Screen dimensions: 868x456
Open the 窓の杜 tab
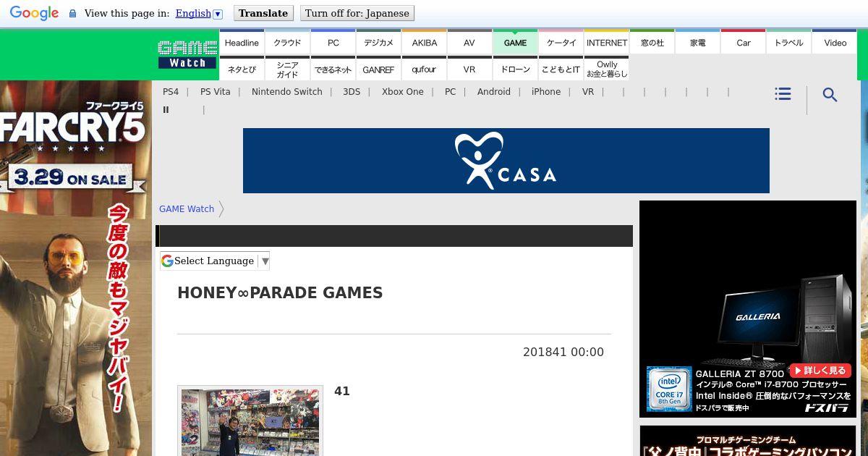[652, 43]
